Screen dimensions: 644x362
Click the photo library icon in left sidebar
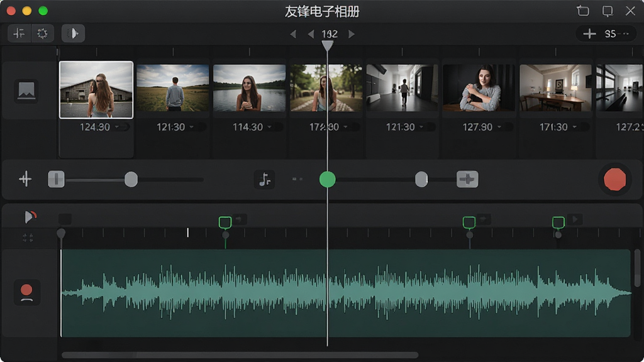pyautogui.click(x=26, y=90)
